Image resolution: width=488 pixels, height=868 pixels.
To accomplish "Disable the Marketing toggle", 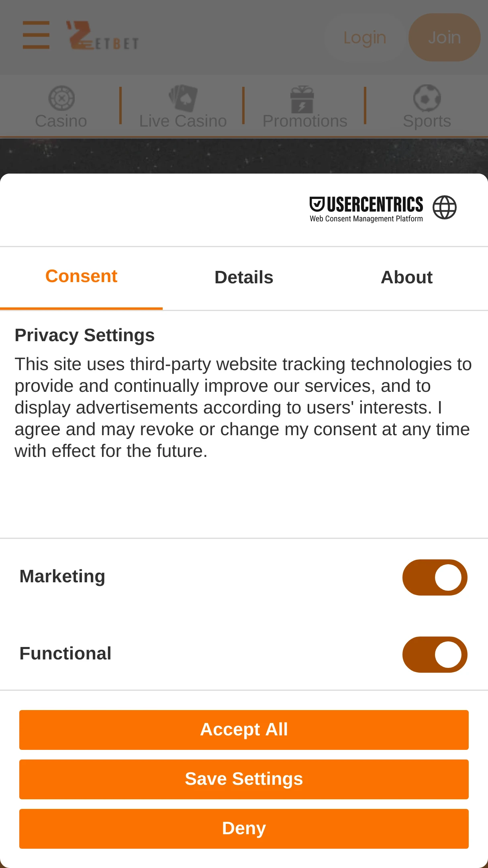I will [435, 577].
